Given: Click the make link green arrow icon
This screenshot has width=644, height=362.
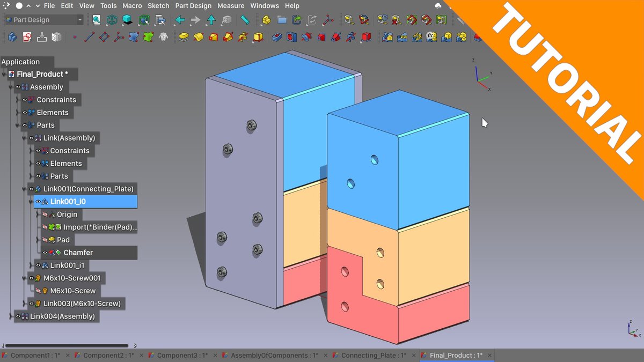Looking at the screenshot, I should (x=297, y=20).
